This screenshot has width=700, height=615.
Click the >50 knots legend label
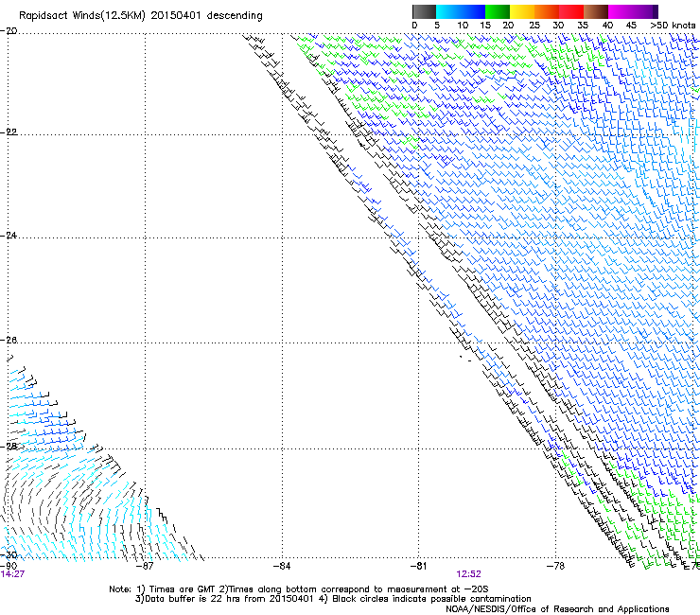point(673,26)
